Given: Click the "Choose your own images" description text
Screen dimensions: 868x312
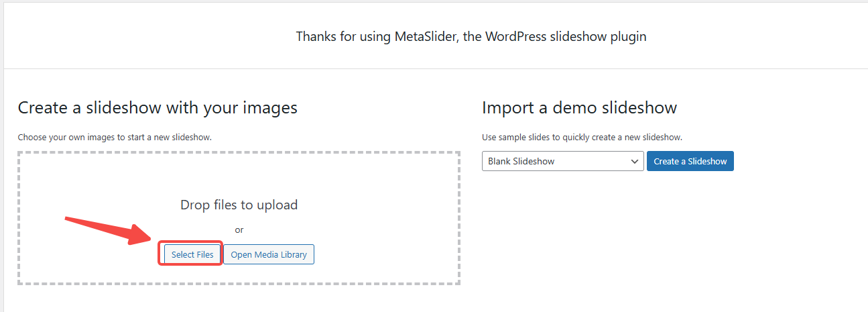Looking at the screenshot, I should [115, 138].
